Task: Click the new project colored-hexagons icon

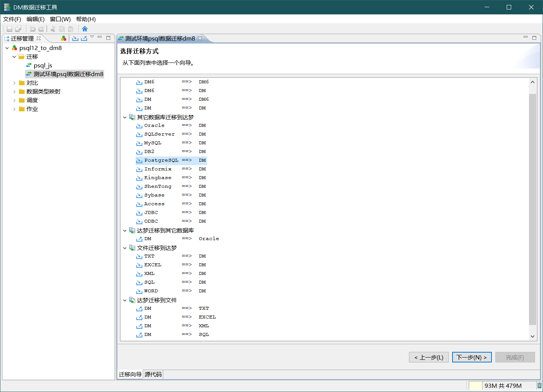Action: pos(64,38)
